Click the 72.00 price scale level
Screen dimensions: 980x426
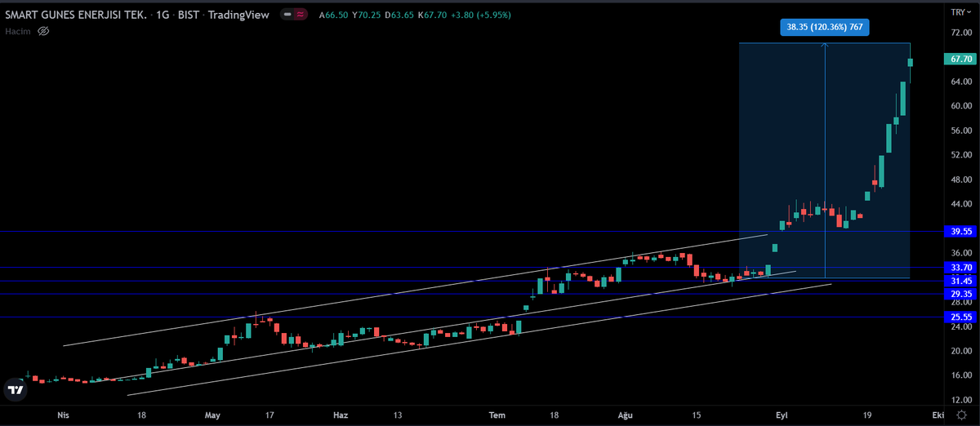point(960,33)
